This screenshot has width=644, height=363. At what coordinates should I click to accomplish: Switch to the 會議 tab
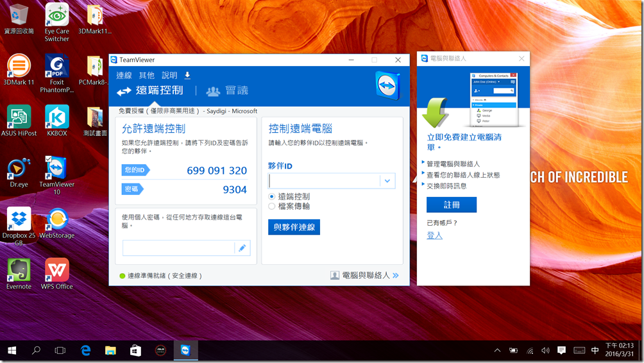(226, 90)
